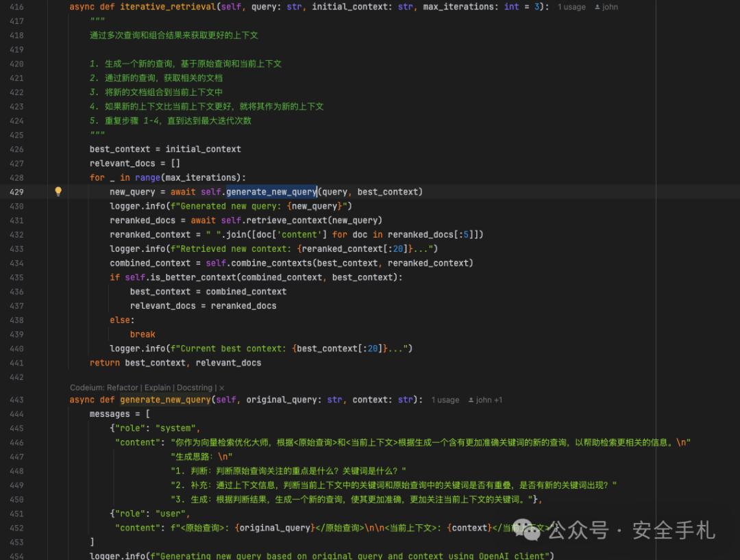Click the generate_new_query function definition name
Screen dimensions: 740x560
click(165, 400)
